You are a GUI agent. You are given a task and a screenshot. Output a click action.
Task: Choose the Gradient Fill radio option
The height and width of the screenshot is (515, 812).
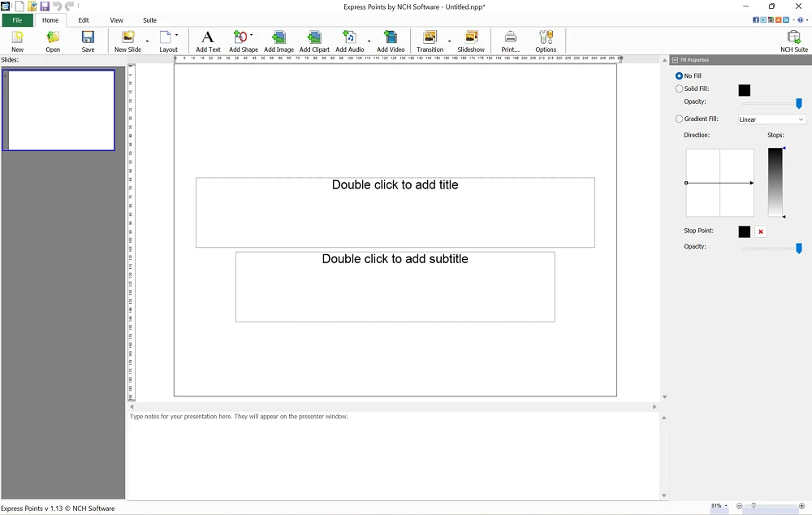click(680, 119)
